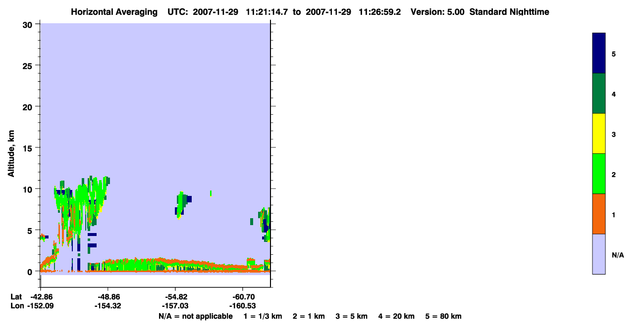Click the dark green color bar segment for value 4
Viewport: 644px width, 330px height.
point(599,94)
